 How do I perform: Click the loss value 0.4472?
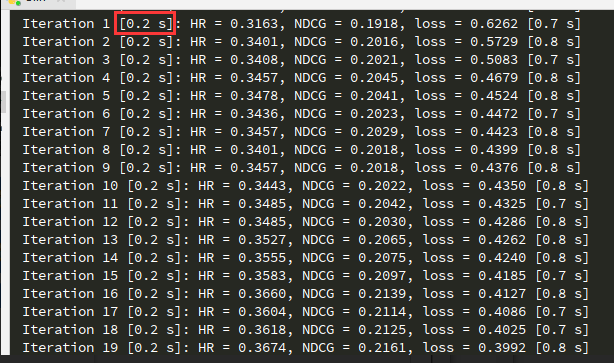coord(494,114)
